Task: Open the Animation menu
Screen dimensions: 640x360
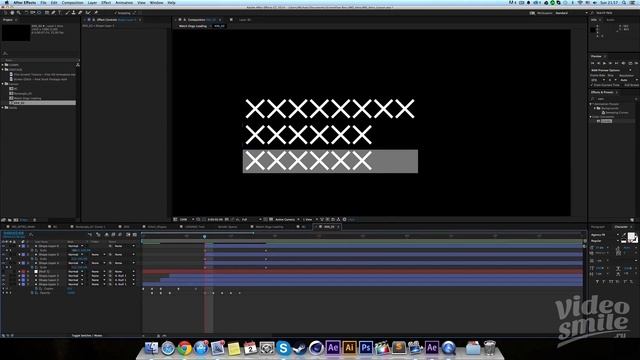Action: (124, 2)
